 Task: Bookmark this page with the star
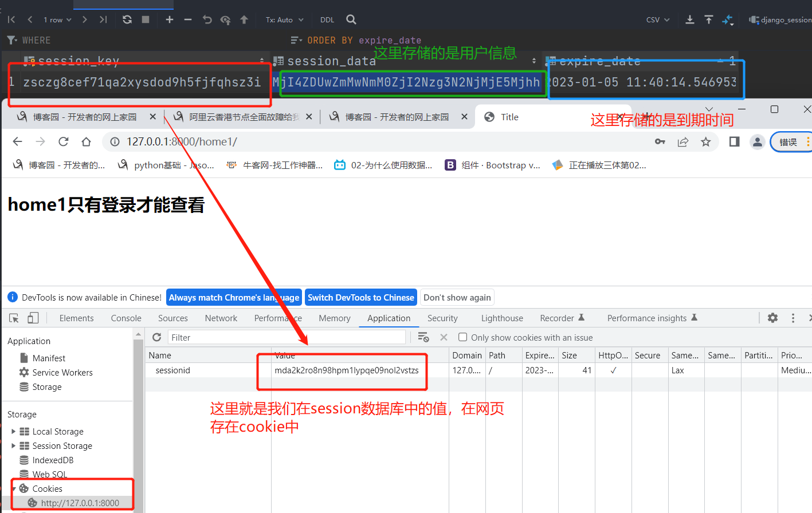706,141
